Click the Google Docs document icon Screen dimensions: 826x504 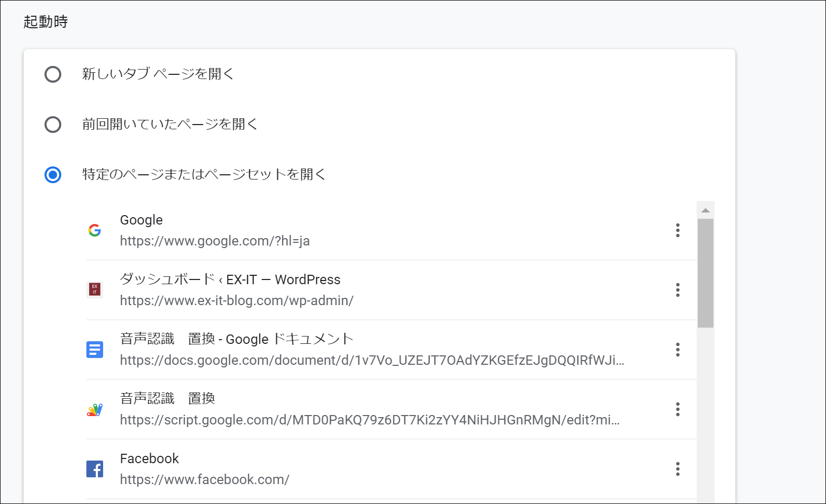pos(95,350)
